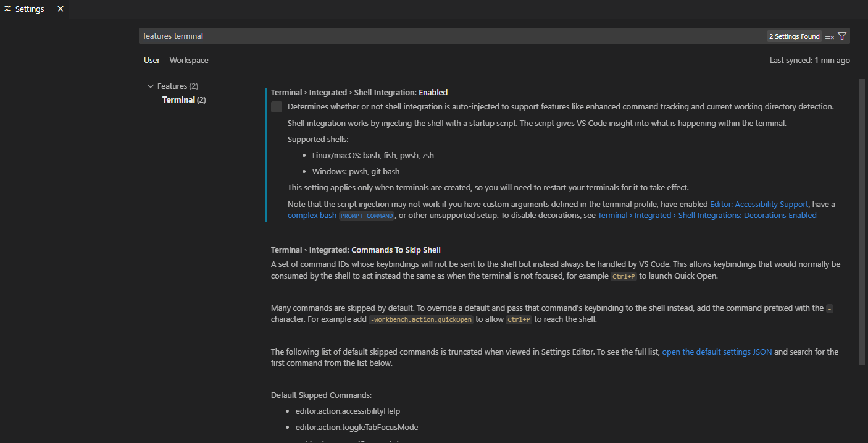Click the -workbench.action.quickOpen code text
Image resolution: width=868 pixels, height=443 pixels.
421,320
